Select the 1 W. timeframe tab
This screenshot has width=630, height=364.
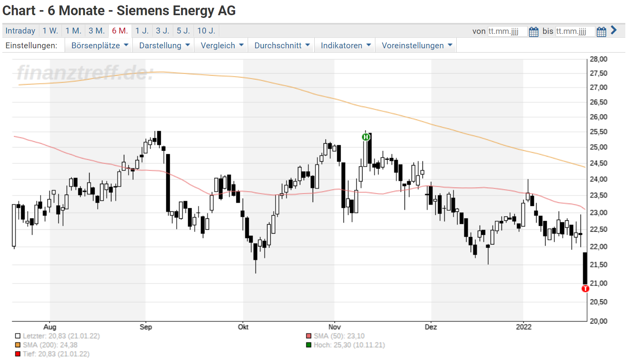pos(50,31)
